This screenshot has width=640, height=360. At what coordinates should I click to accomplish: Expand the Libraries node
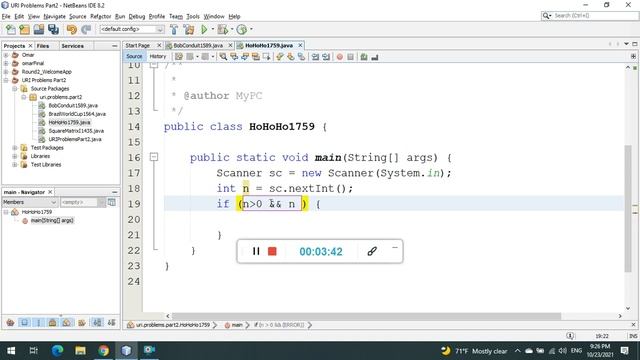15,156
